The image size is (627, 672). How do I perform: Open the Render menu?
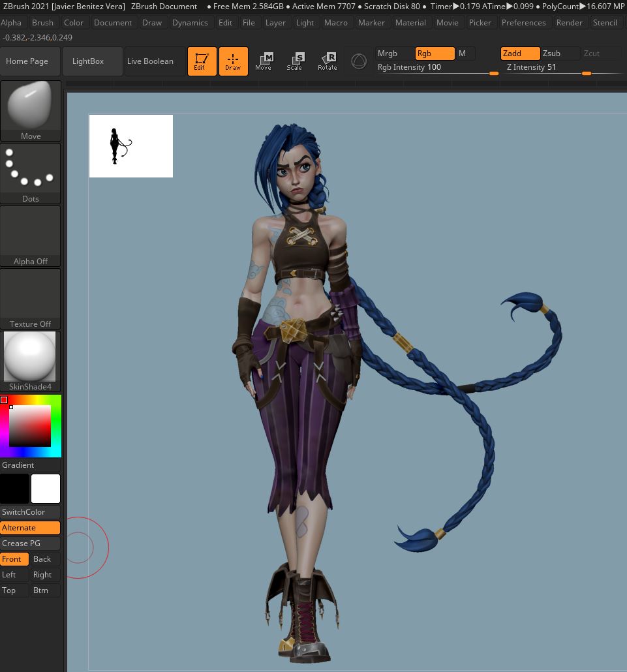click(569, 23)
